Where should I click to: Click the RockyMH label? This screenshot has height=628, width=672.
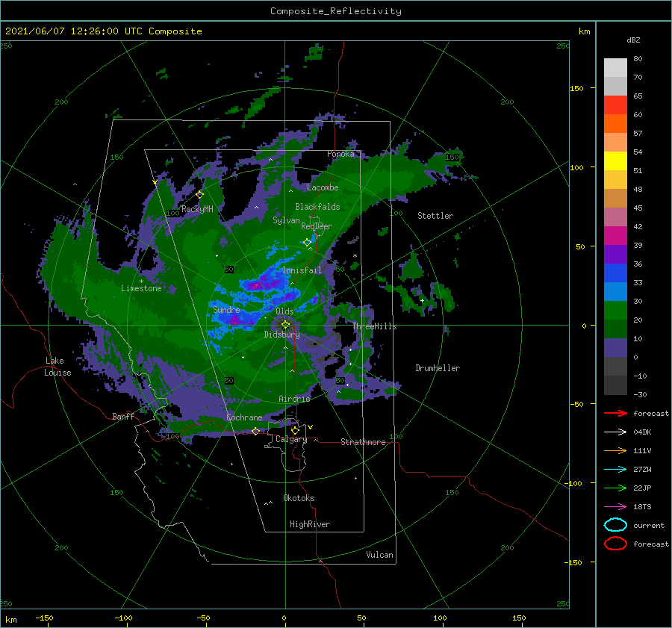(197, 209)
